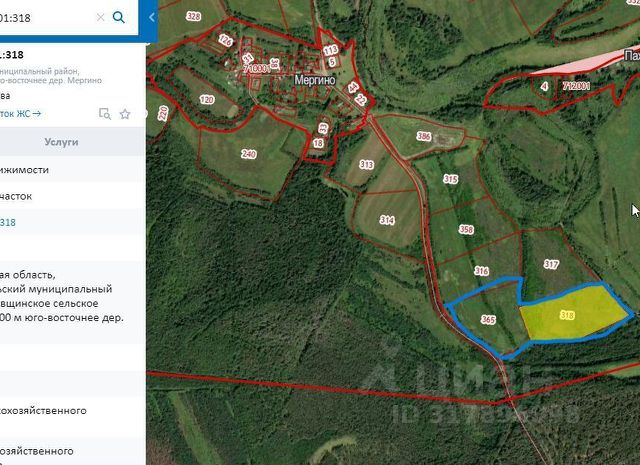The image size is (640, 465).
Task: Click the find-on-map icon beside star
Action: click(105, 113)
